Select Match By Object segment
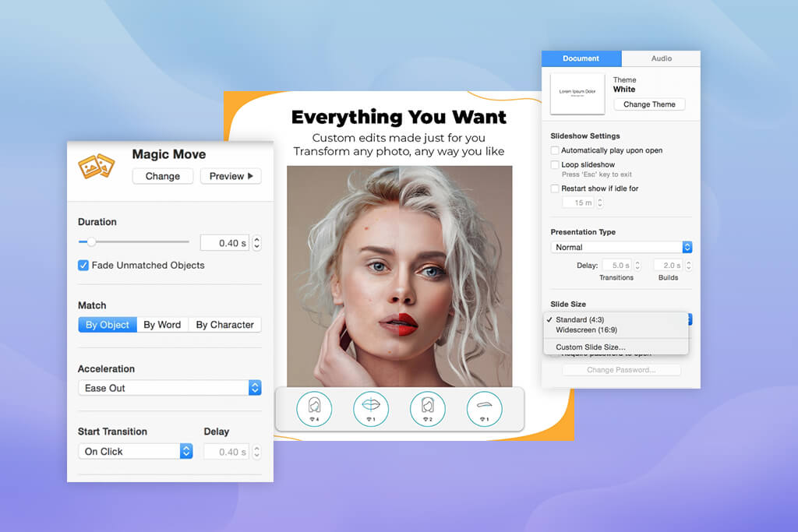The image size is (798, 532). click(108, 325)
